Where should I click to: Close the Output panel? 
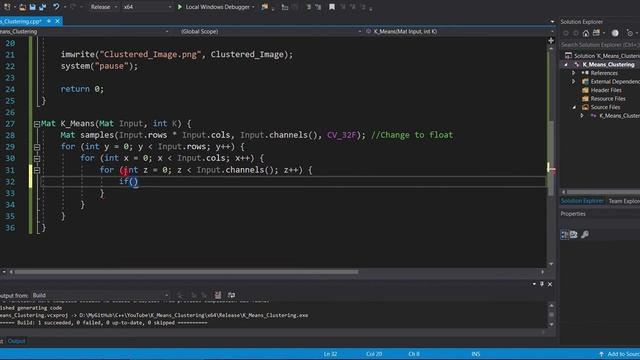pos(550,284)
